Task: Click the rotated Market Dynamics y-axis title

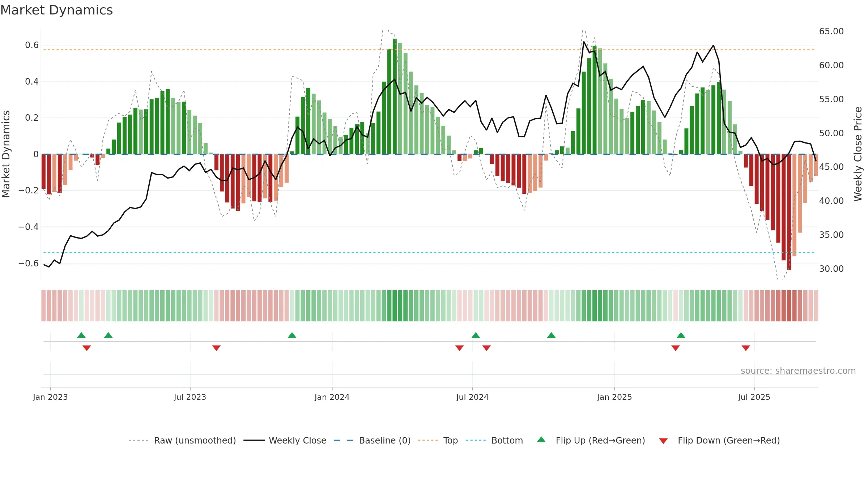Action: [6, 154]
